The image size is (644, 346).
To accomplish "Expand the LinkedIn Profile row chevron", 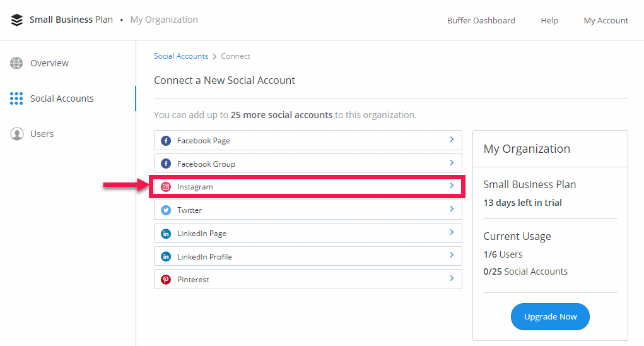I will click(x=452, y=256).
